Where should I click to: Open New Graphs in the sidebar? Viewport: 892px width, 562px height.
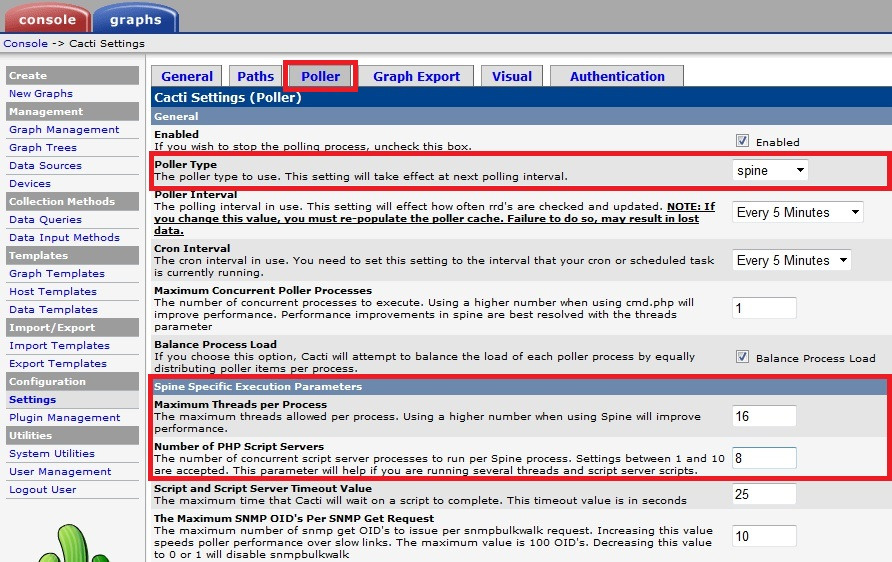(41, 93)
